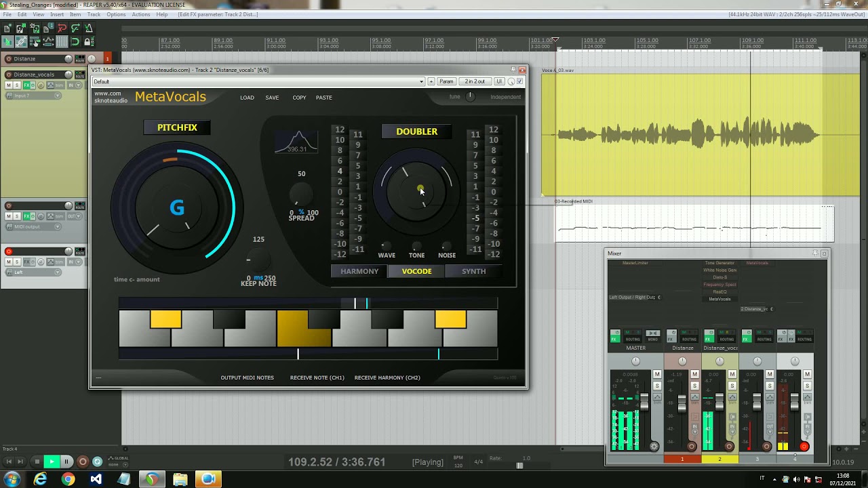The height and width of the screenshot is (488, 868).
Task: Switch to the SYNTH tab
Action: 474,271
